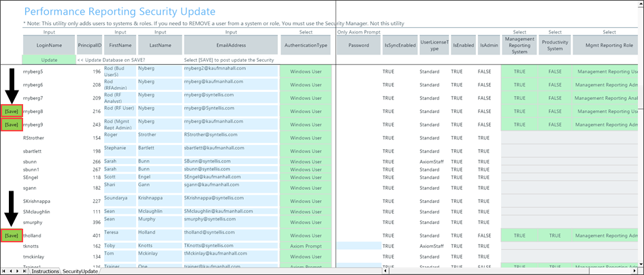Click email address field for RStrother
644x275 pixels.
pyautogui.click(x=230, y=137)
